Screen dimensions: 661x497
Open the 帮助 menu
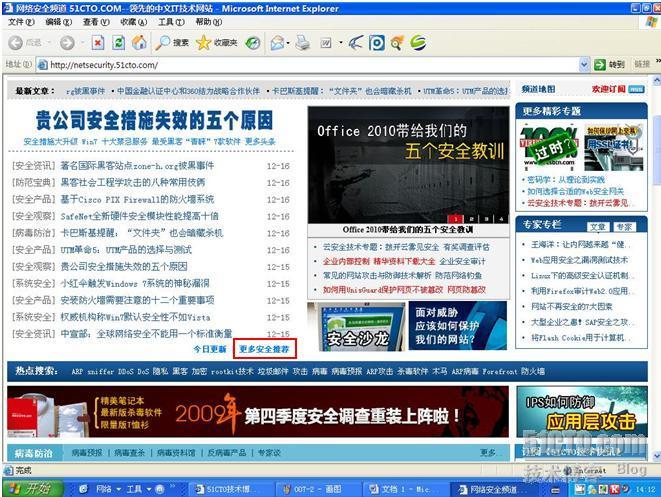coord(209,22)
